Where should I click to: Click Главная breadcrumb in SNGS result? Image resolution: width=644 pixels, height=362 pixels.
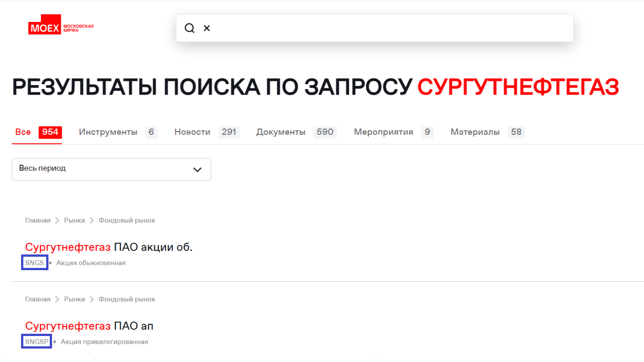38,220
